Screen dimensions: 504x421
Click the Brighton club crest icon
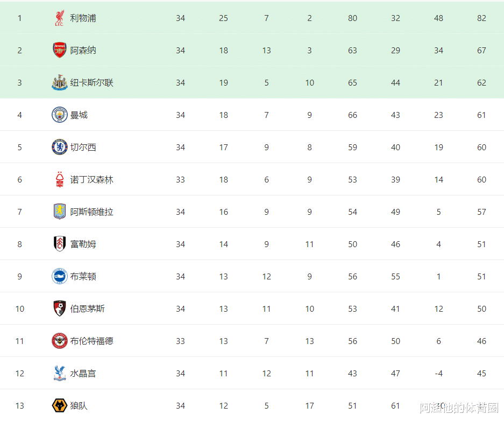click(59, 277)
